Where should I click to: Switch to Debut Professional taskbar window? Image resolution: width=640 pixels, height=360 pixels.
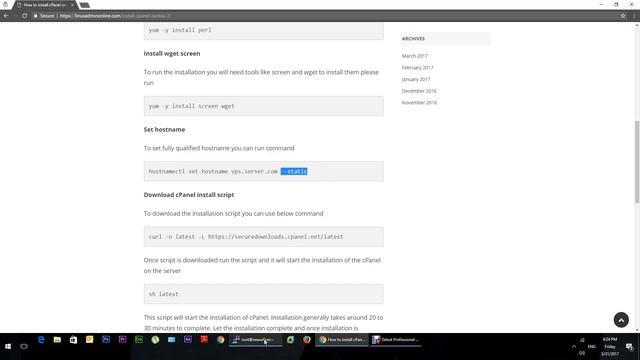click(396, 340)
